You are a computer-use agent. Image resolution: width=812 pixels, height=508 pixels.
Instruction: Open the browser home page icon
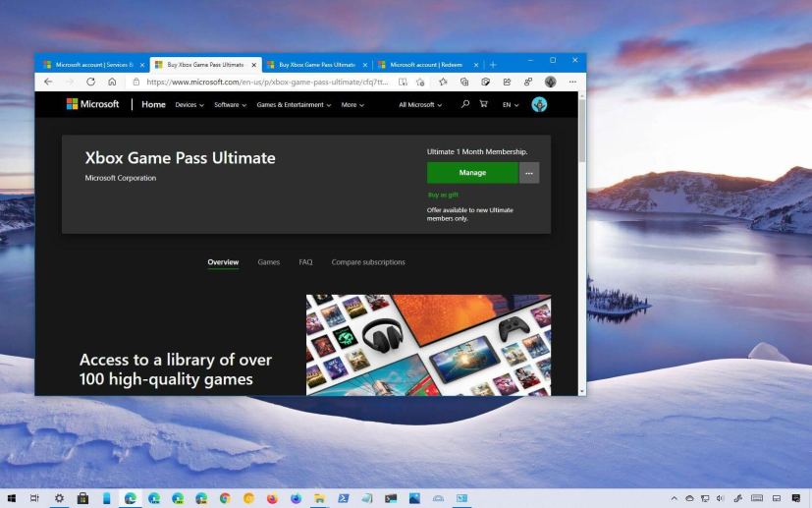[112, 82]
